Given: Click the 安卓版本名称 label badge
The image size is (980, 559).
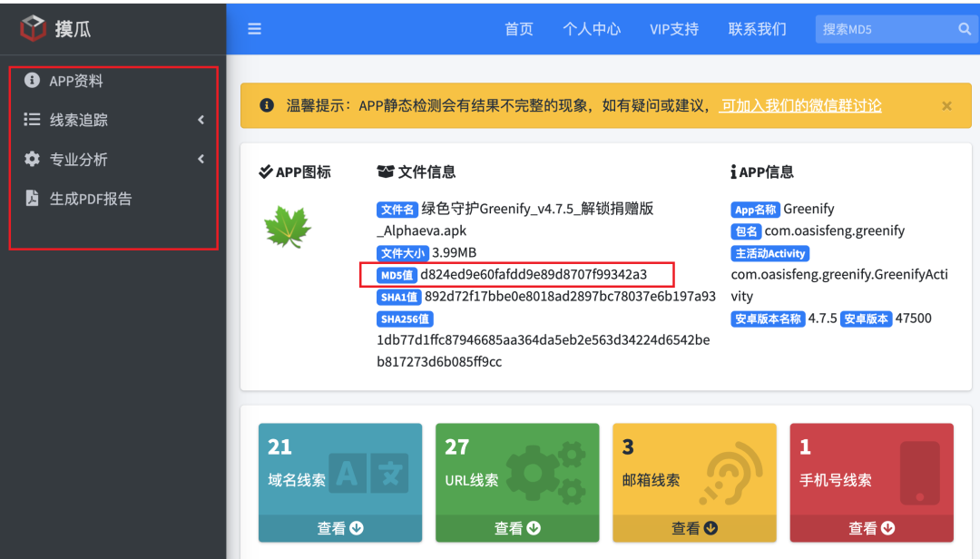Looking at the screenshot, I should click(x=768, y=319).
